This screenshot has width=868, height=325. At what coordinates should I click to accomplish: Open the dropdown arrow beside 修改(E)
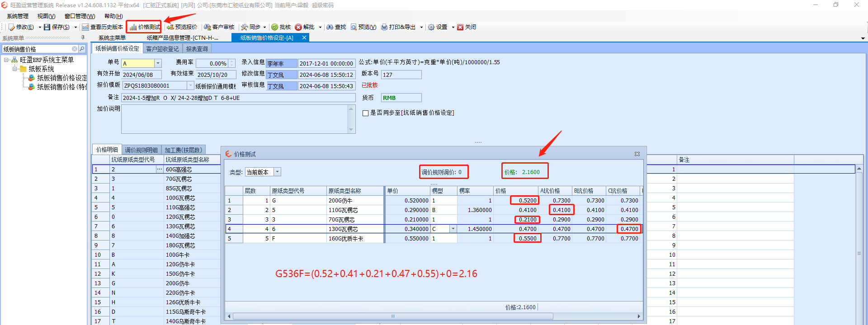click(x=40, y=27)
